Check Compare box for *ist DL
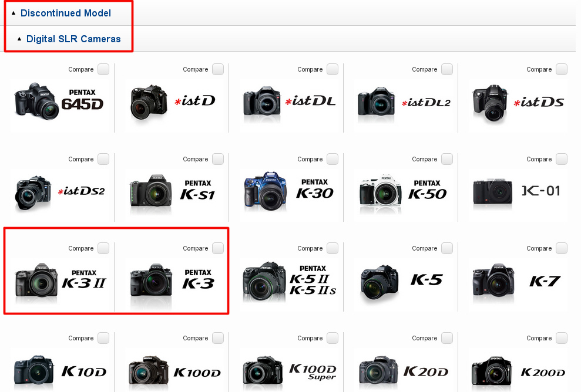581x392 pixels. [333, 69]
